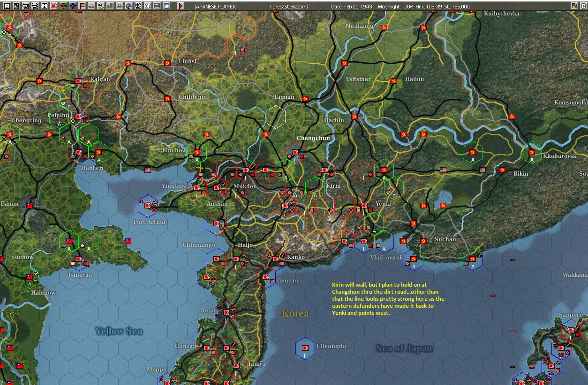Click the 'Kuibyshevka' city label

(502, 14)
